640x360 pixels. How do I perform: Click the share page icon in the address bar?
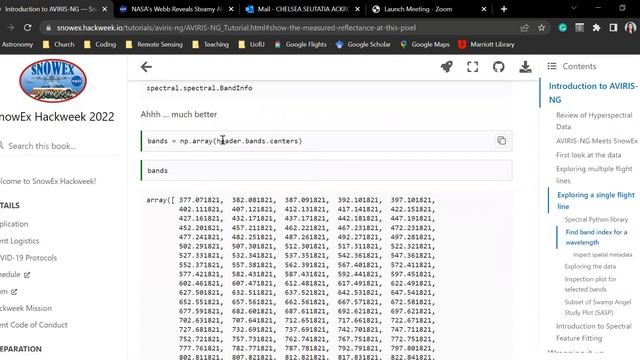[524, 28]
